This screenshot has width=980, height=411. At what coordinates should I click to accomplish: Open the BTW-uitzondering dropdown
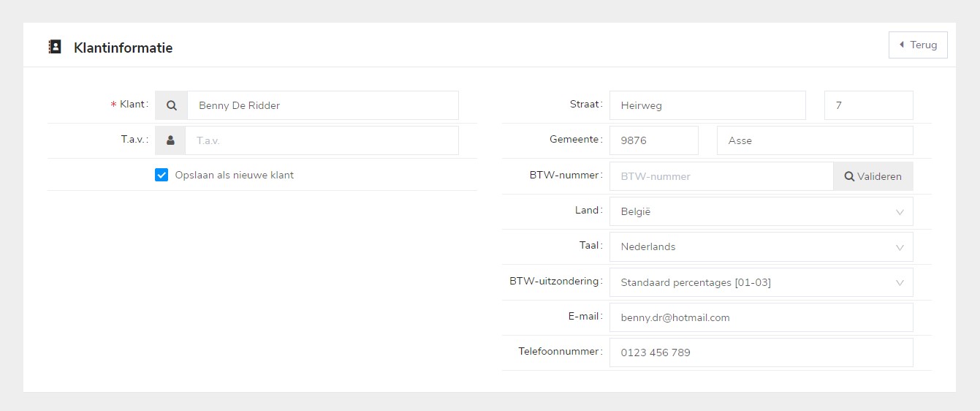pos(760,282)
